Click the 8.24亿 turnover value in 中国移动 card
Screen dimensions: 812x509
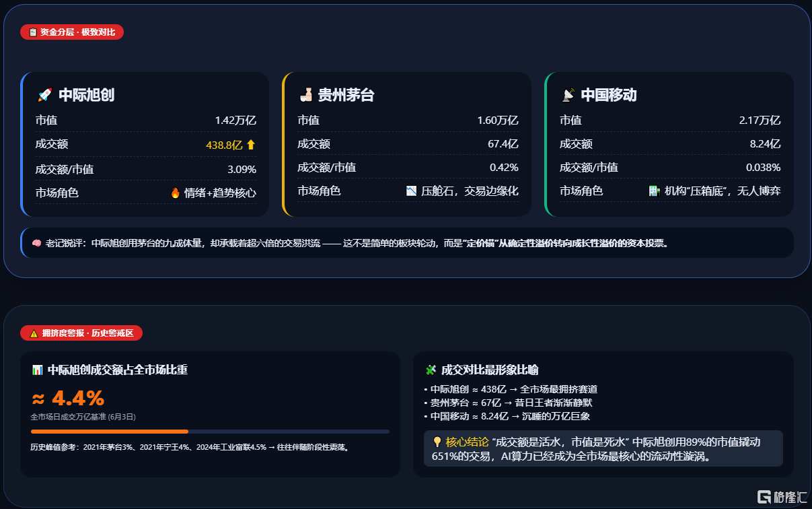click(x=766, y=144)
